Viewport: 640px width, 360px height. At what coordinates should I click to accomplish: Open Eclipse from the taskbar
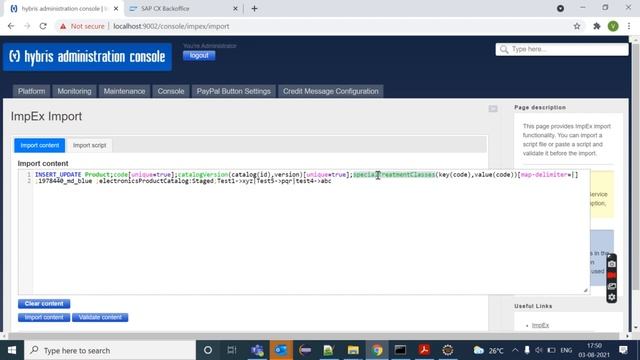tap(305, 350)
